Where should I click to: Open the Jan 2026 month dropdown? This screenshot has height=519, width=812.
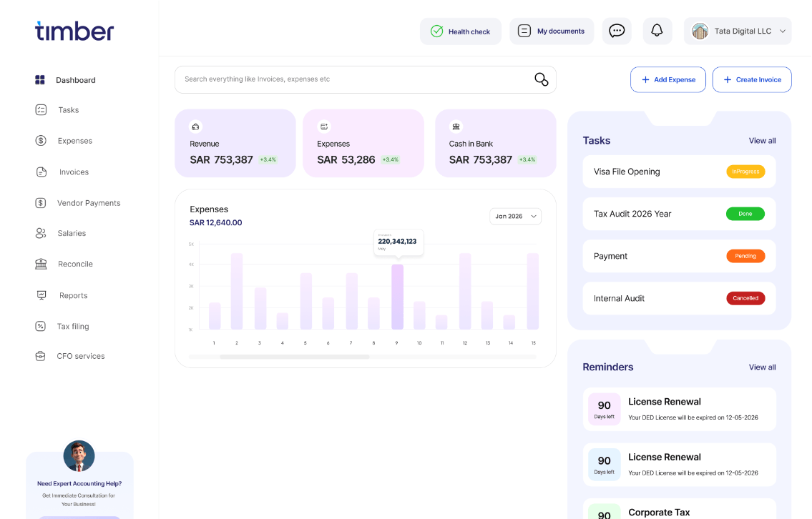[515, 216]
